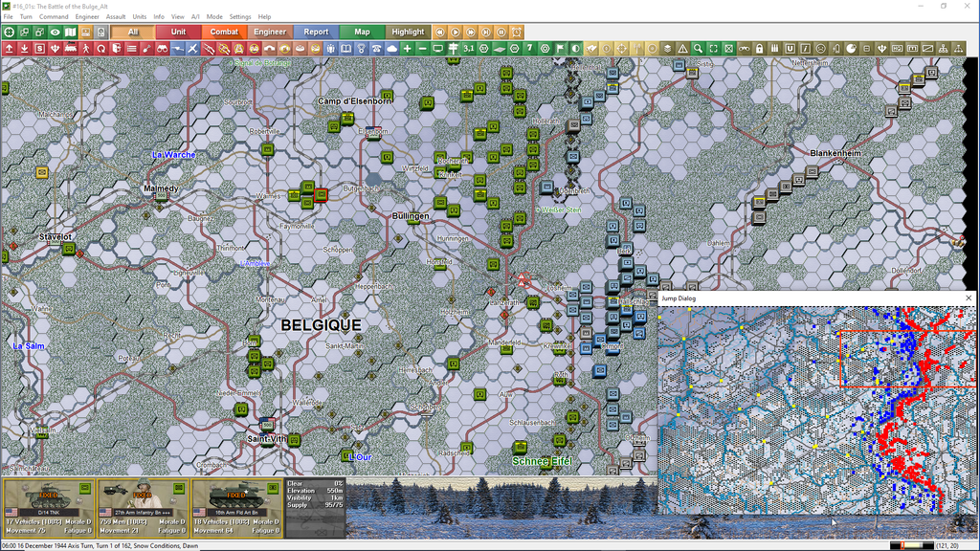Select the 16th Arm Fld Art Bn unit card
This screenshot has width=980, height=551.
tap(236, 508)
